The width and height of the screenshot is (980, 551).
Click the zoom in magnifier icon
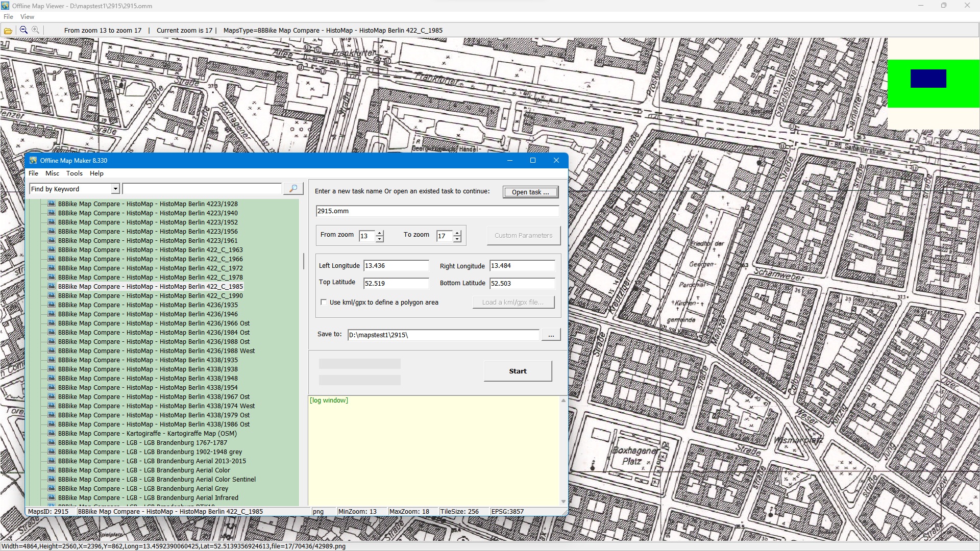click(x=35, y=30)
